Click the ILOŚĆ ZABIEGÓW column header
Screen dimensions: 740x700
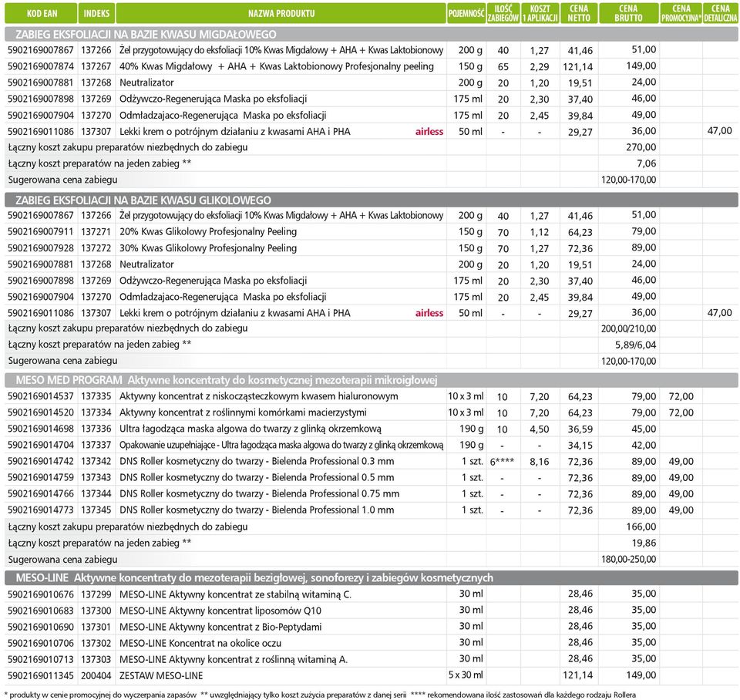(x=503, y=13)
